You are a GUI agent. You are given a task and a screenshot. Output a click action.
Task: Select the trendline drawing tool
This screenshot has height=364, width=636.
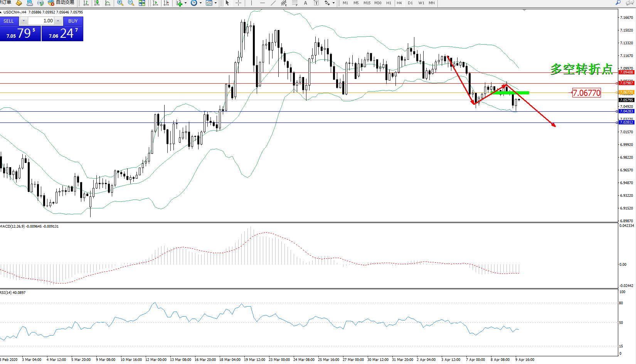coord(273,3)
